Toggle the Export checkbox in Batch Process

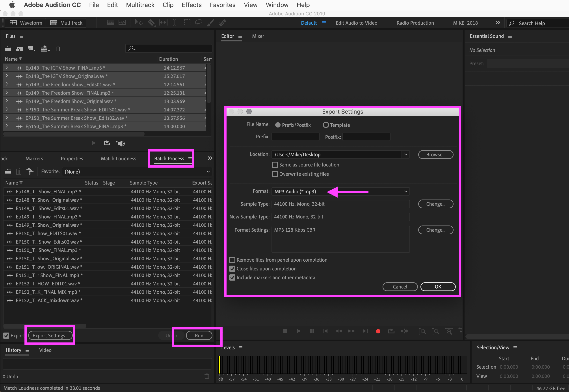point(6,335)
